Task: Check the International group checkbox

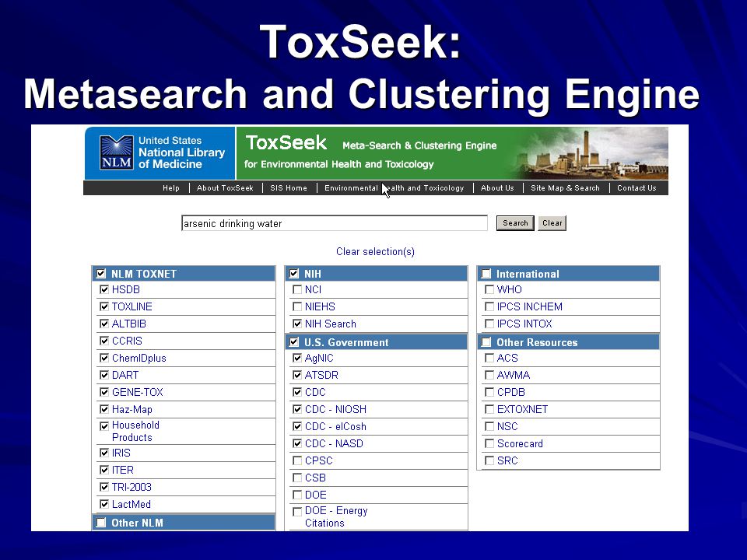Action: point(486,273)
